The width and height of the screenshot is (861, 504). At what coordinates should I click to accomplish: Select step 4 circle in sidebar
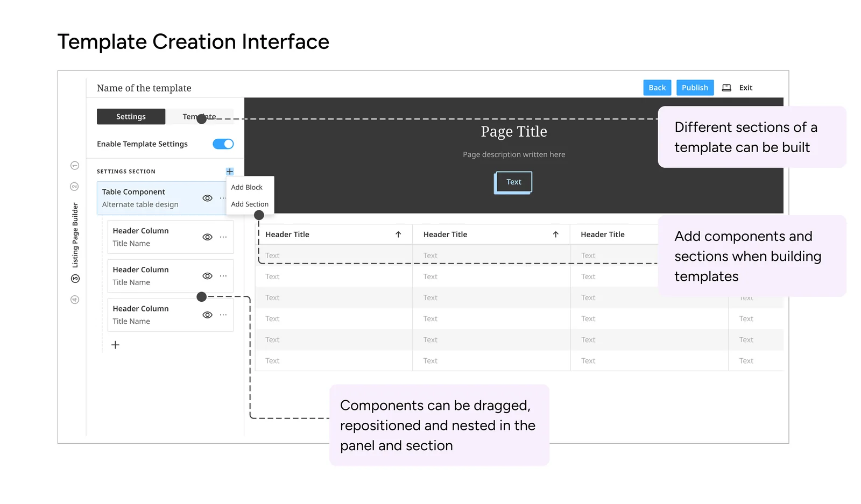point(75,300)
